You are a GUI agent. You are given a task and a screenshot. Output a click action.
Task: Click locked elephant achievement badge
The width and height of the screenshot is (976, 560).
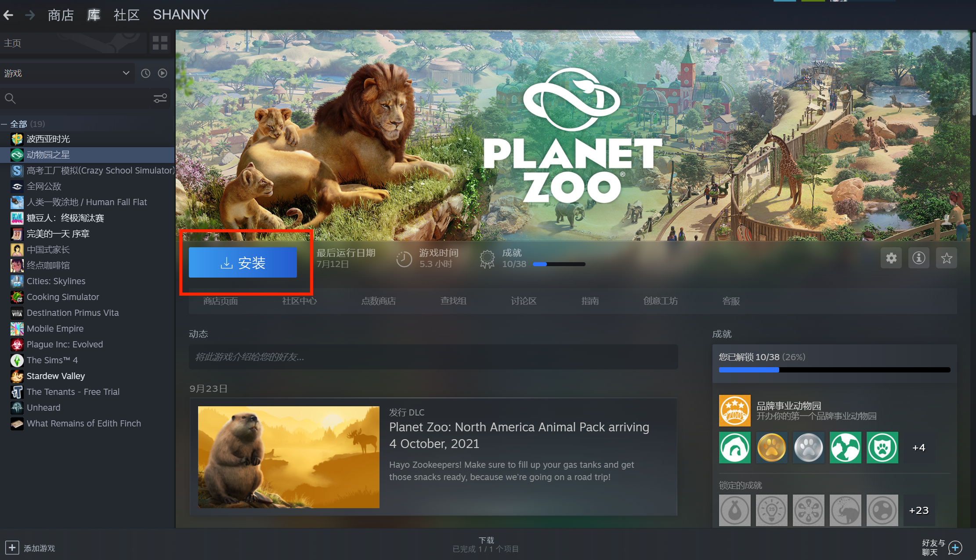coord(846,510)
